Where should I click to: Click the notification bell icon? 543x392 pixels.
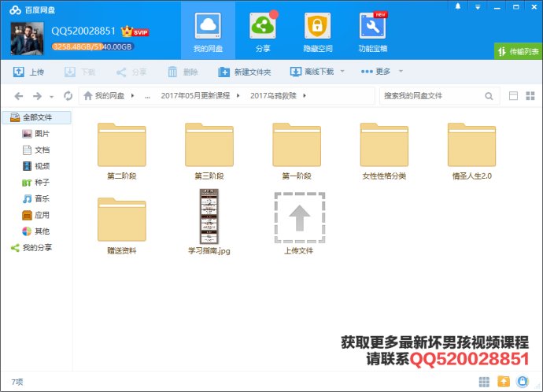pyautogui.click(x=458, y=6)
